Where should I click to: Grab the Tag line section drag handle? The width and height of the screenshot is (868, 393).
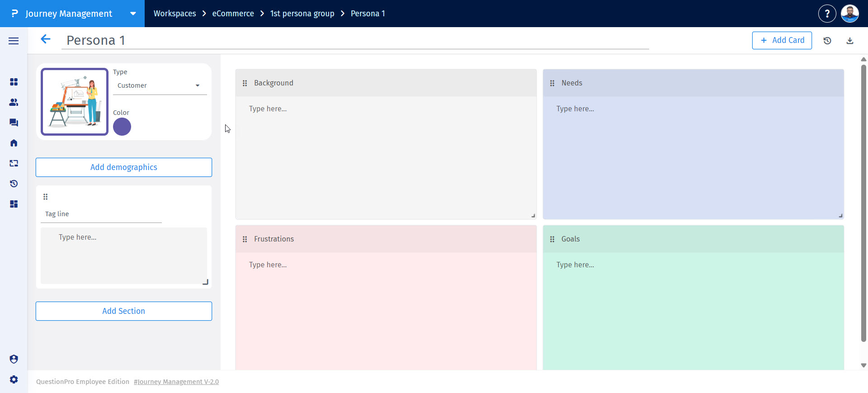tap(46, 197)
